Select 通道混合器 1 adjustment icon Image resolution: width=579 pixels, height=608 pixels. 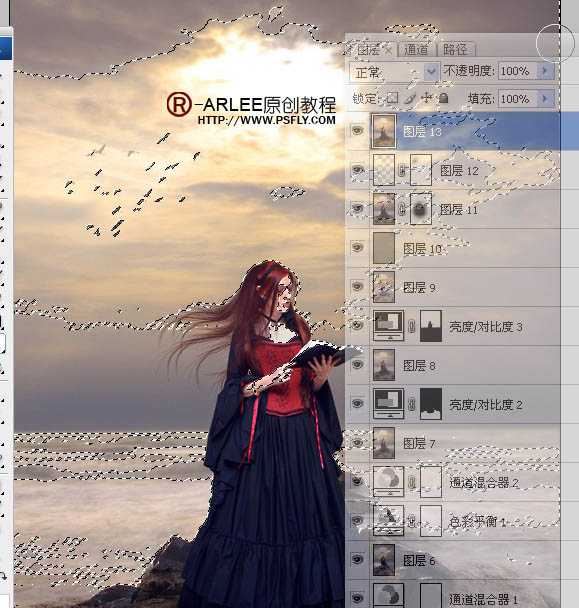(388, 595)
